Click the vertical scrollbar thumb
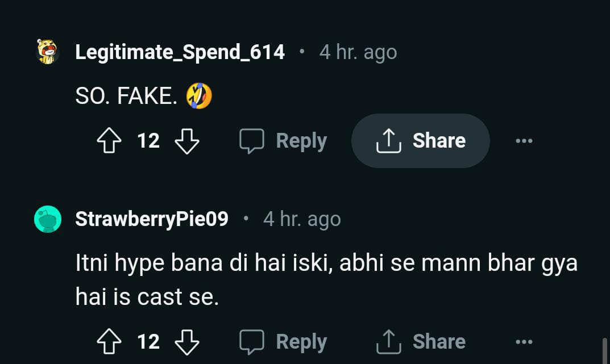 (x=604, y=350)
